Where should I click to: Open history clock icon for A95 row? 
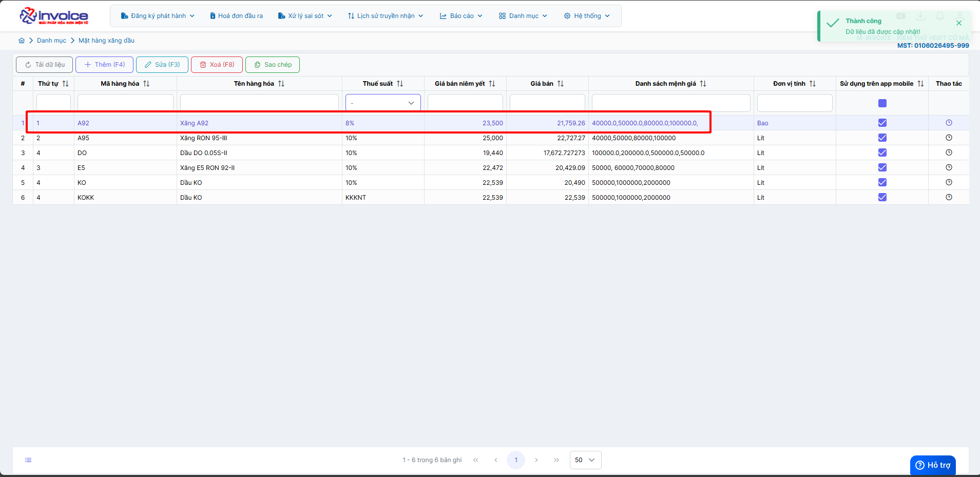tap(949, 138)
